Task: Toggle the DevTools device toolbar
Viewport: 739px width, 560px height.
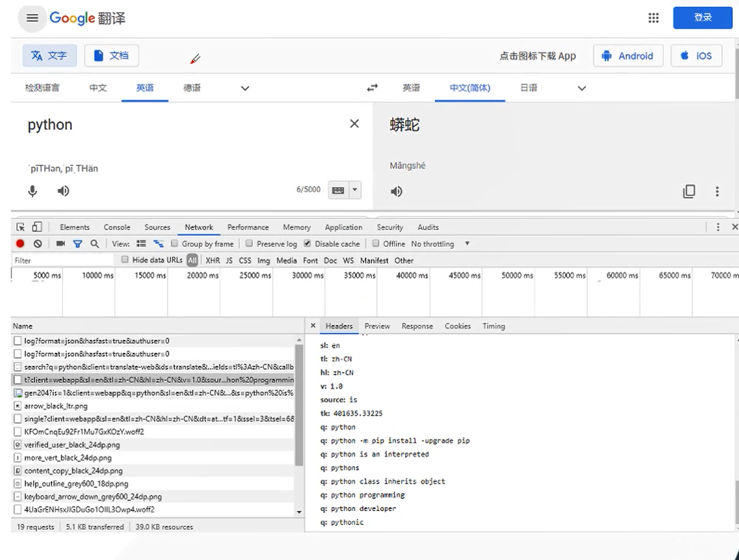Action: coord(37,227)
